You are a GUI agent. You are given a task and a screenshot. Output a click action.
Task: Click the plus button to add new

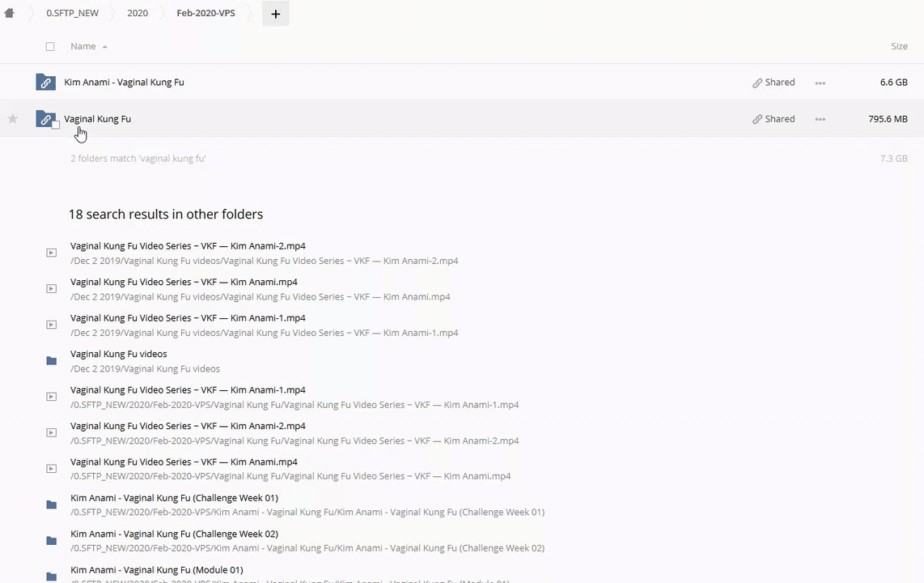[x=275, y=14]
